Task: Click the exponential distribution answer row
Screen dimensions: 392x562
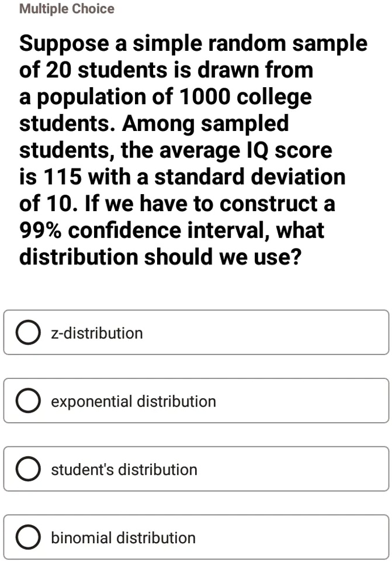Action: coord(196,401)
